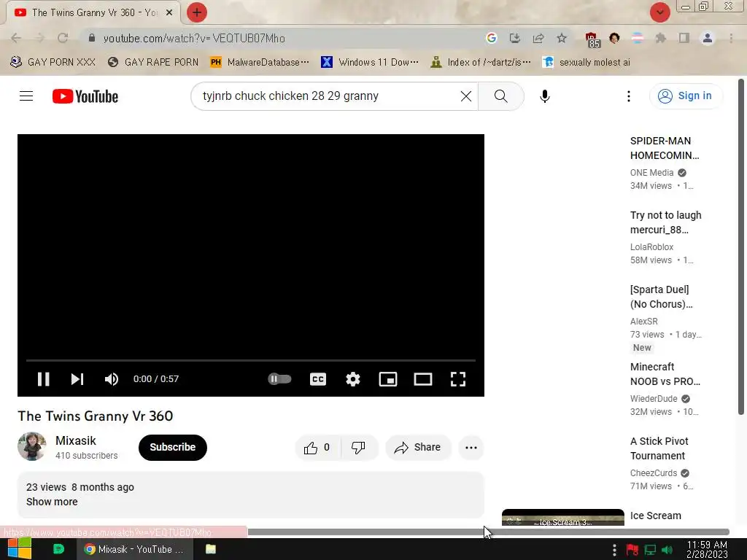Open Windows 11 Dow... bookmark
Screen dimensions: 747x560
(370, 62)
